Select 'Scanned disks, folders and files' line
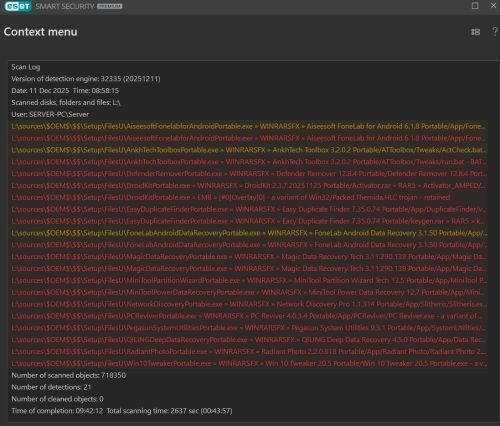The image size is (500, 426). click(x=66, y=103)
